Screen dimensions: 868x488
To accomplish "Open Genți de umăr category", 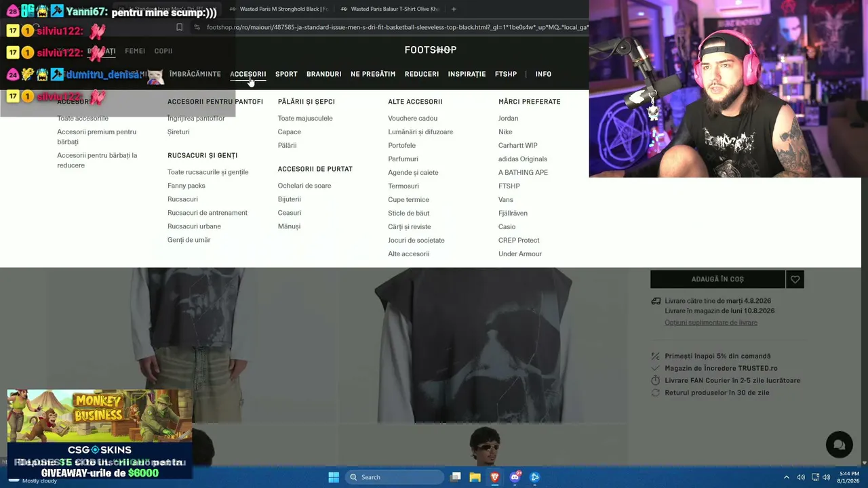I will 189,240.
